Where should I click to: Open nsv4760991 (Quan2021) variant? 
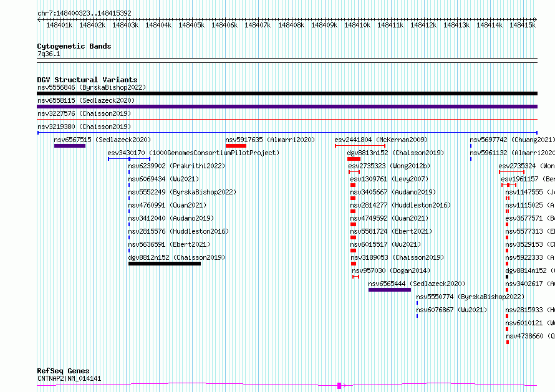pos(167,205)
